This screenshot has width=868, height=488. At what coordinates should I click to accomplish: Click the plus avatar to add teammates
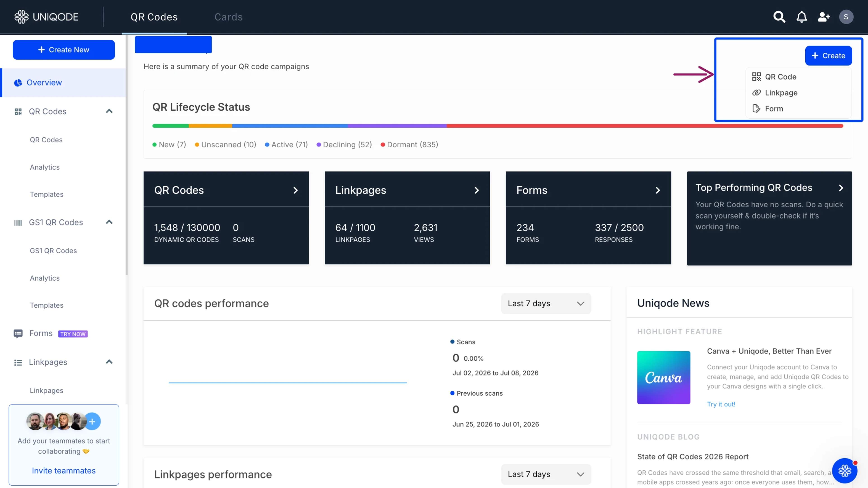pos(92,421)
